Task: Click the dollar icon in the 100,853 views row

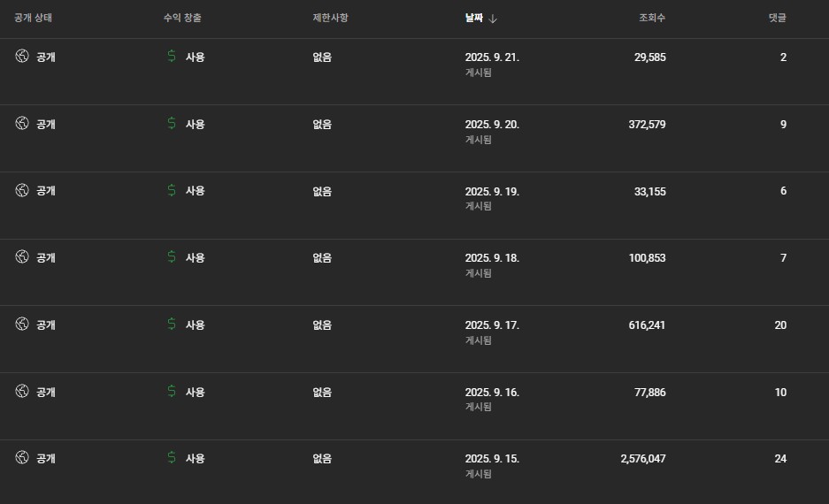Action: [172, 257]
